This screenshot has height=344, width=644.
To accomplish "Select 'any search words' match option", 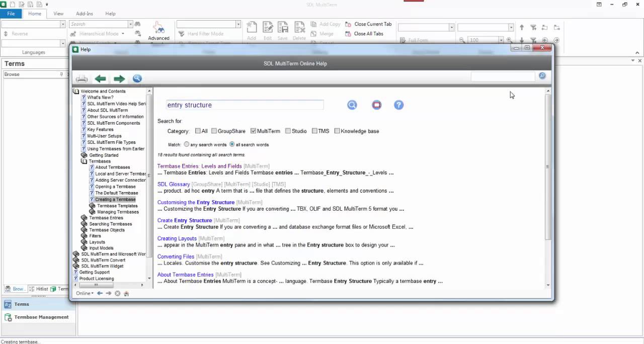I will click(187, 144).
